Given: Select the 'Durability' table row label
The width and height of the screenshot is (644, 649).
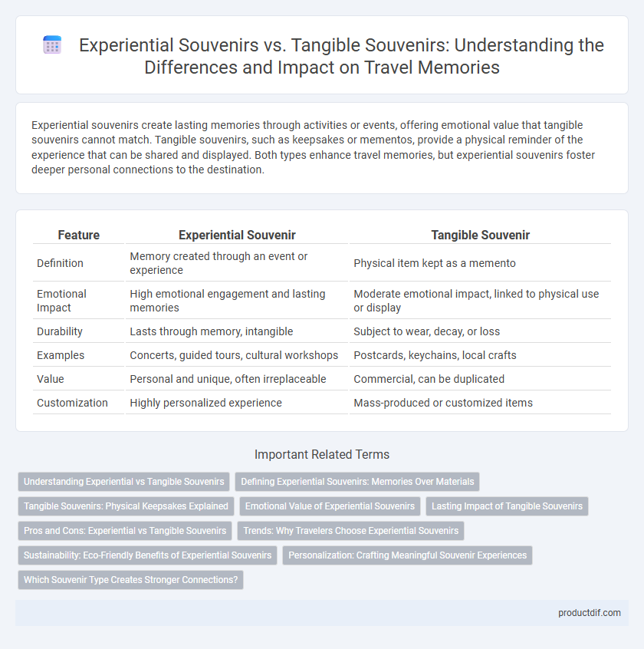Looking at the screenshot, I should coord(60,331).
